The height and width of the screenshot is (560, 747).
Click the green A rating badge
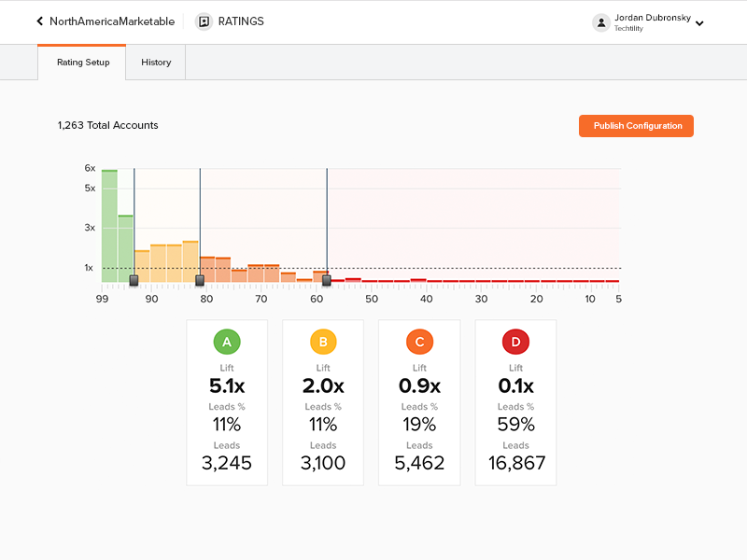[227, 343]
